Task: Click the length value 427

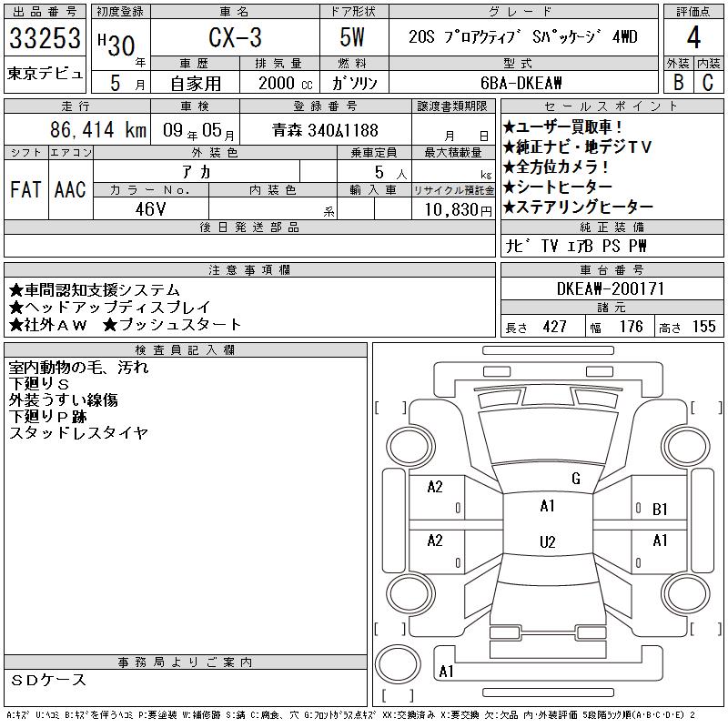Action: (x=554, y=327)
